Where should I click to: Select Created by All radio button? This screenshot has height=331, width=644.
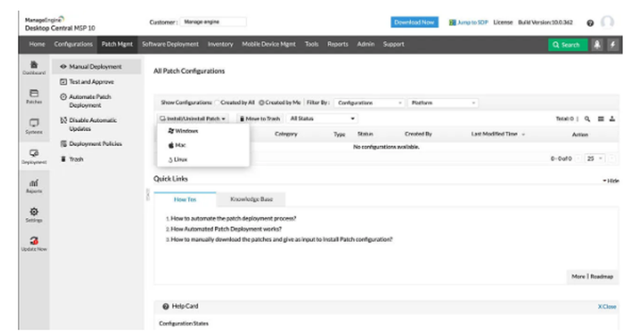pyautogui.click(x=217, y=102)
